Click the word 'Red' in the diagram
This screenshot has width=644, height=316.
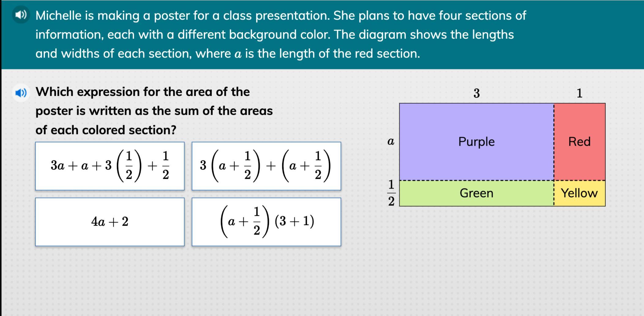tap(579, 142)
